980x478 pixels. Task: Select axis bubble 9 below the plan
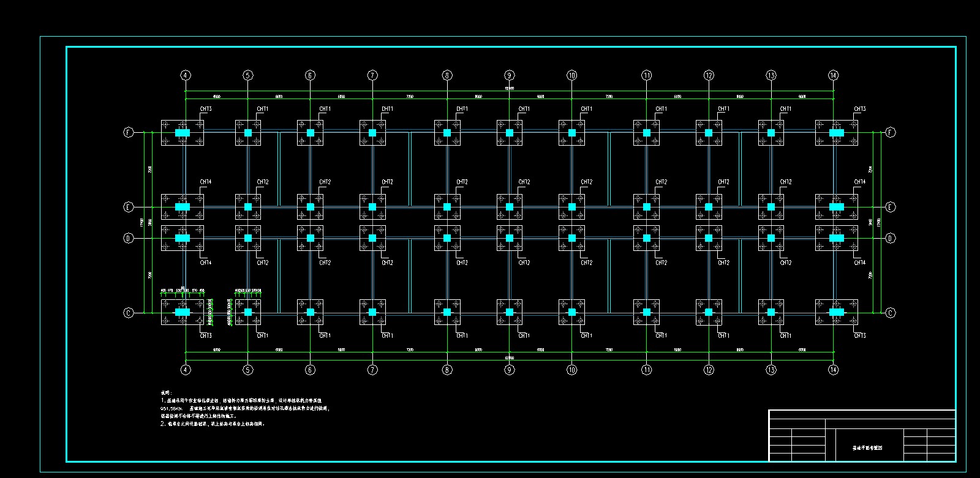(509, 370)
